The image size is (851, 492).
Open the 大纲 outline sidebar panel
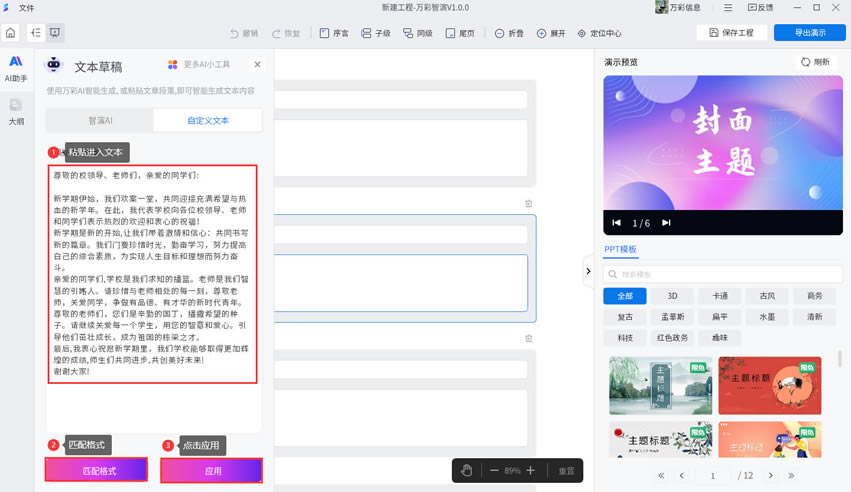(16, 111)
